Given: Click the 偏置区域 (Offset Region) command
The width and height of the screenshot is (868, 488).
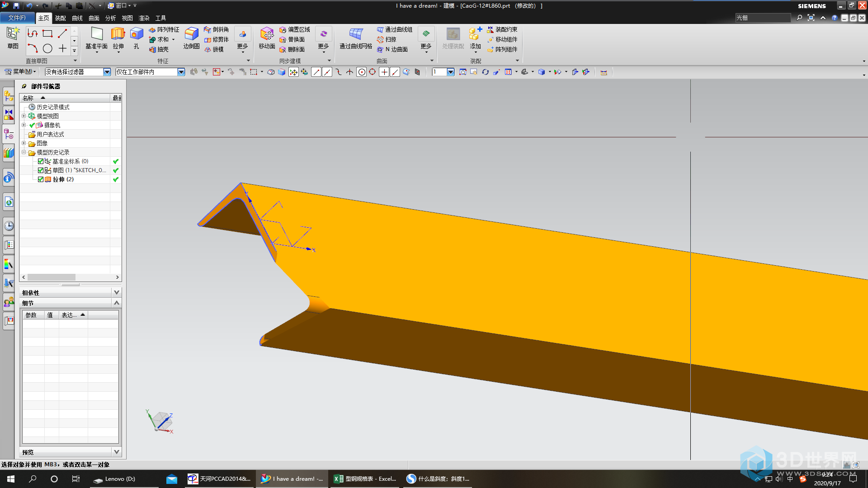Looking at the screenshot, I should click(295, 29).
